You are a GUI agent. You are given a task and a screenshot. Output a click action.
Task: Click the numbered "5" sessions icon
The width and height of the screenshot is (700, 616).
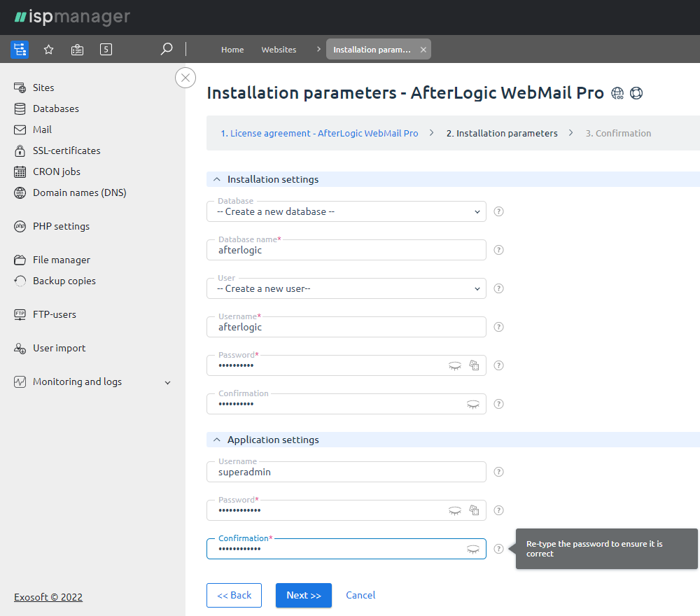click(x=106, y=49)
